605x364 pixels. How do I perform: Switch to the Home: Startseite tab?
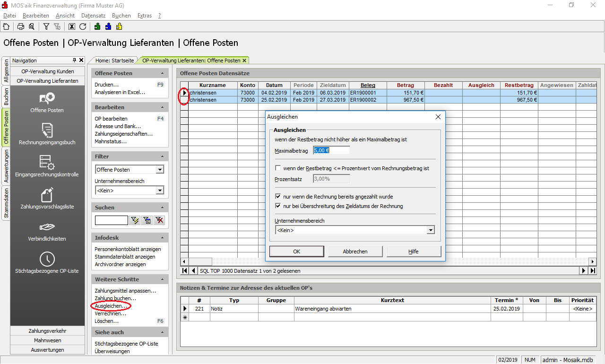(x=114, y=61)
